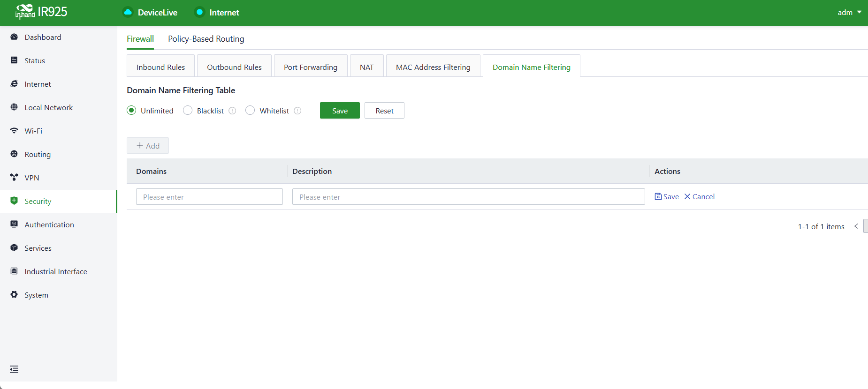Screen dimensions: 868x389
Task: Cancel the new domain row
Action: click(x=699, y=197)
